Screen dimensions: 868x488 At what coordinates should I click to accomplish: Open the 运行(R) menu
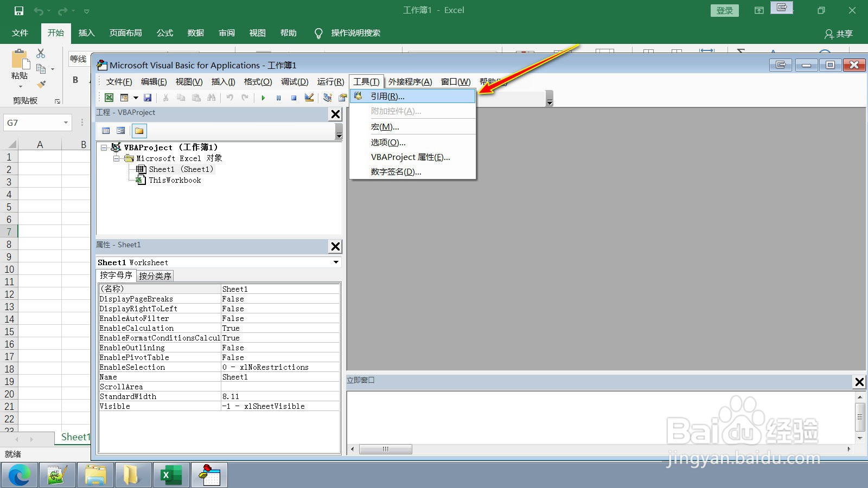pos(330,81)
